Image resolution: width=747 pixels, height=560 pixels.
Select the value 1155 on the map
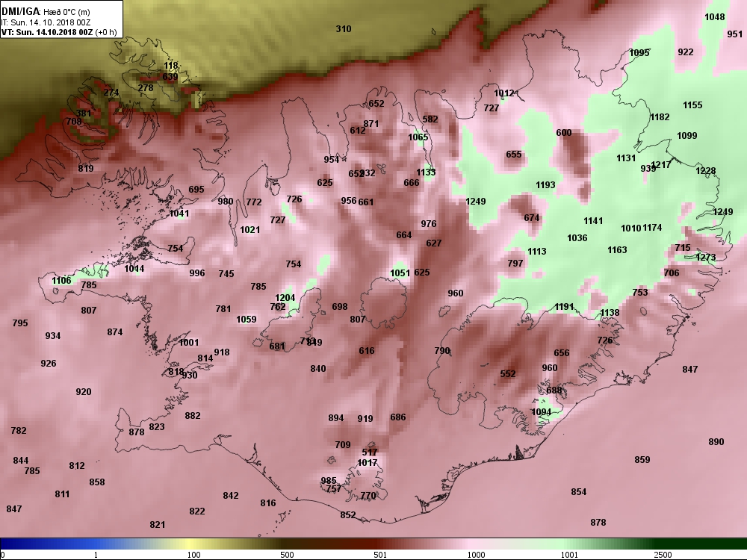(x=692, y=105)
